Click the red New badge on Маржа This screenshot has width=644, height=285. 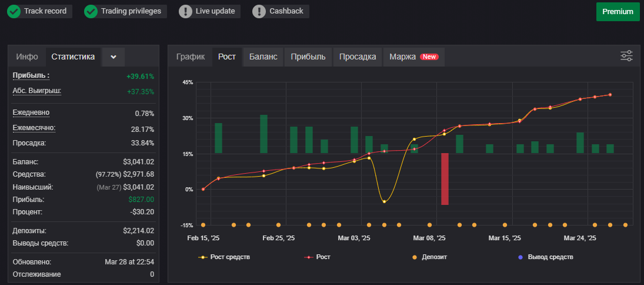coord(429,57)
